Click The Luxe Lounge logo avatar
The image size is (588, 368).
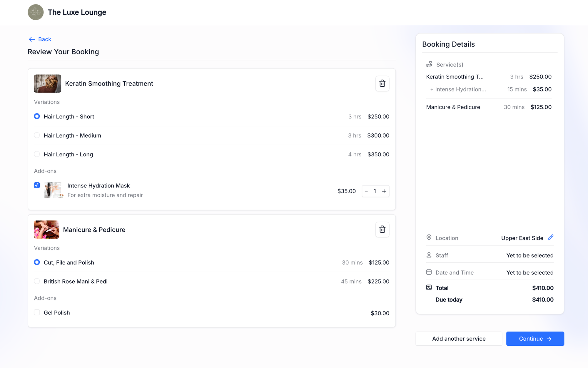[x=36, y=12]
